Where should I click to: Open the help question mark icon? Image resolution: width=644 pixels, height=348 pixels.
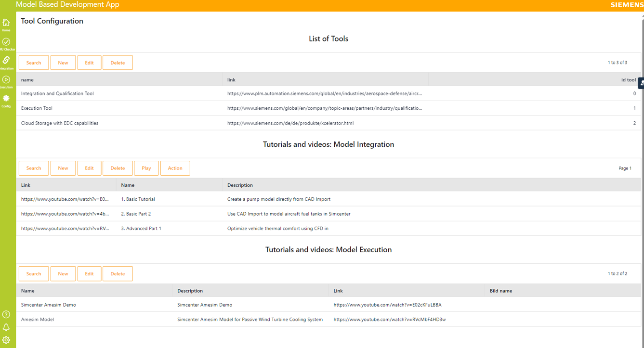[6, 314]
